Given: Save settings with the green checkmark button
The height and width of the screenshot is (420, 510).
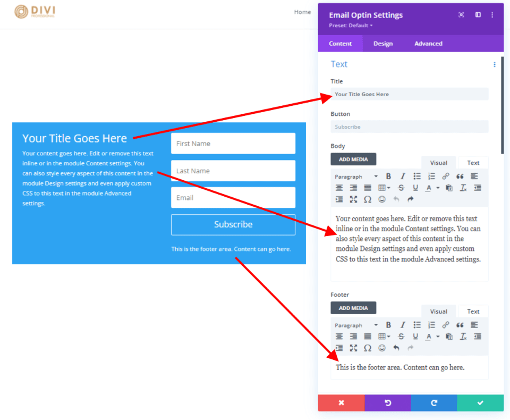Looking at the screenshot, I should point(480,403).
